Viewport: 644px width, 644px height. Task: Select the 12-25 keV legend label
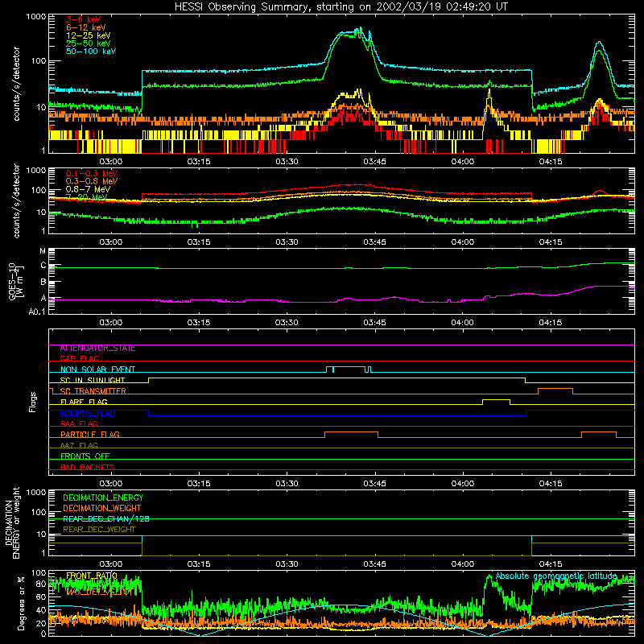coord(89,35)
